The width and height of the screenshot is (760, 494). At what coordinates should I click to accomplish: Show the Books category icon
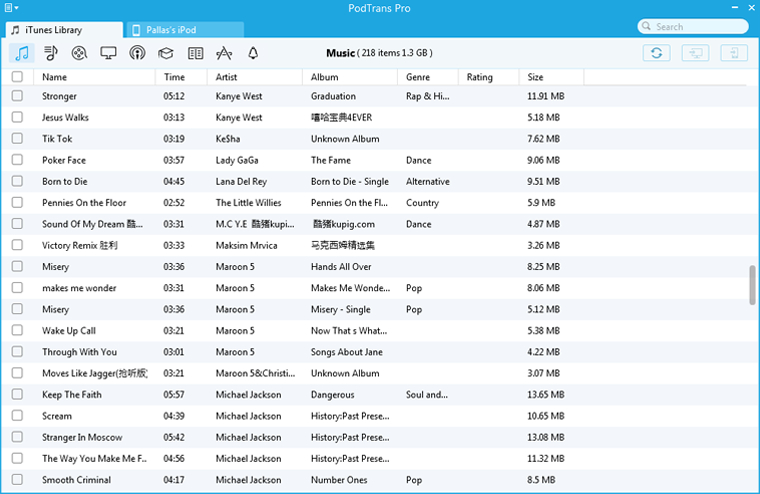coord(195,53)
